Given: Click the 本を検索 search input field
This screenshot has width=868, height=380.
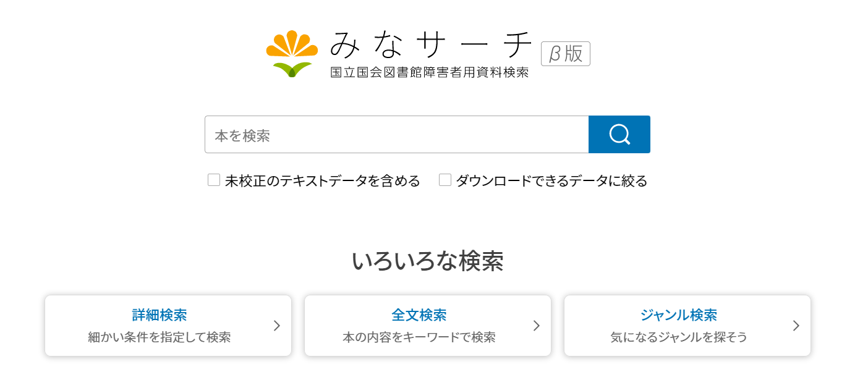Looking at the screenshot, I should click(396, 134).
